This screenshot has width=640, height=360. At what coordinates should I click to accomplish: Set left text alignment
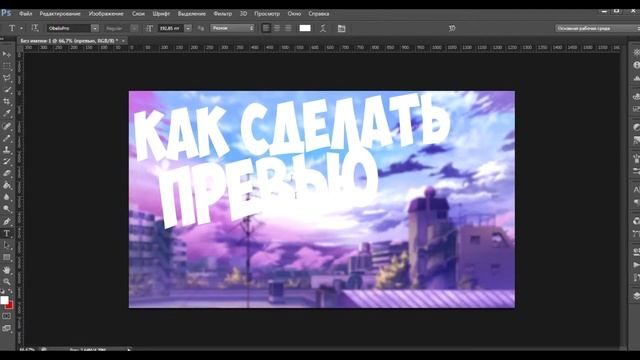[x=266, y=28]
